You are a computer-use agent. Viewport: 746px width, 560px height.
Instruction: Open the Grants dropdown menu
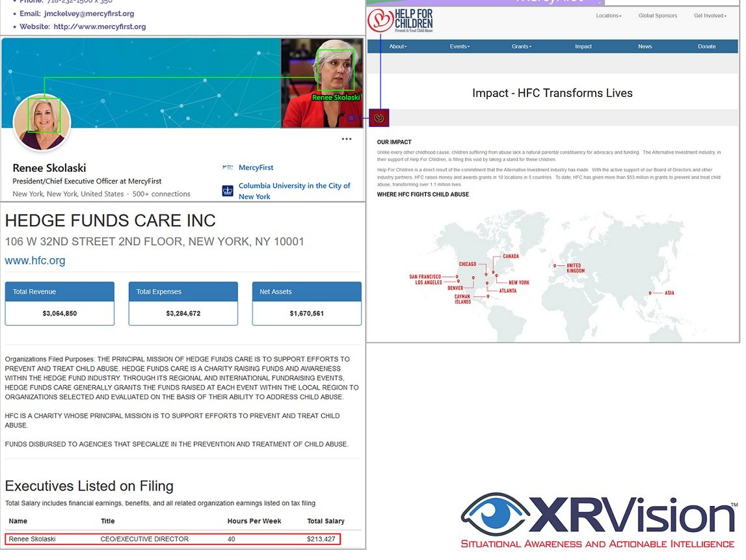(521, 47)
